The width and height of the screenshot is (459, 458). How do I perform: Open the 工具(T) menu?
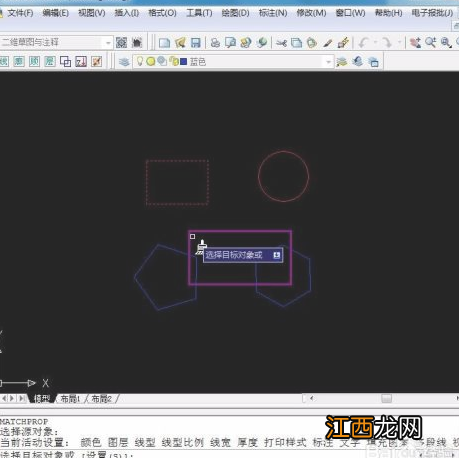pos(199,13)
